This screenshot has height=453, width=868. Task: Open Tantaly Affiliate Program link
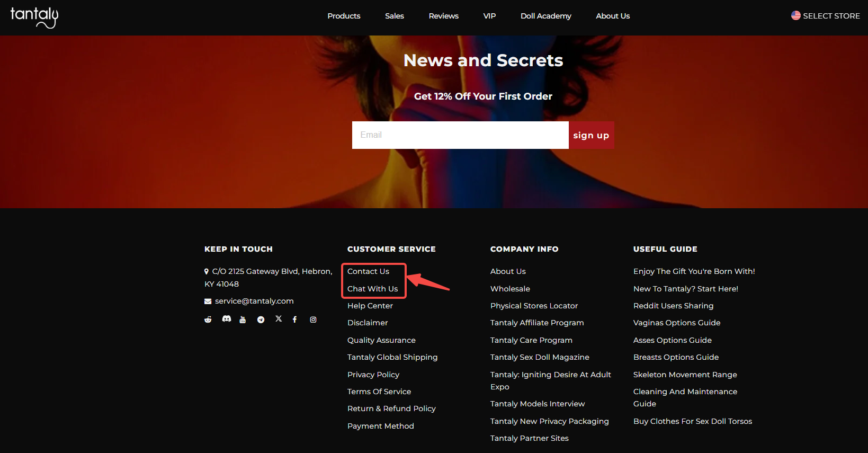coord(537,323)
